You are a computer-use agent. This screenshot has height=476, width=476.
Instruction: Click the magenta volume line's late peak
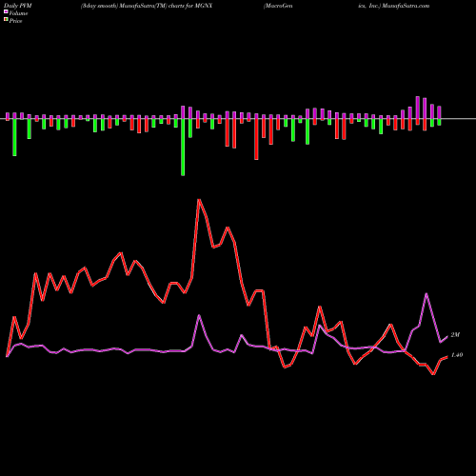(x=426, y=294)
